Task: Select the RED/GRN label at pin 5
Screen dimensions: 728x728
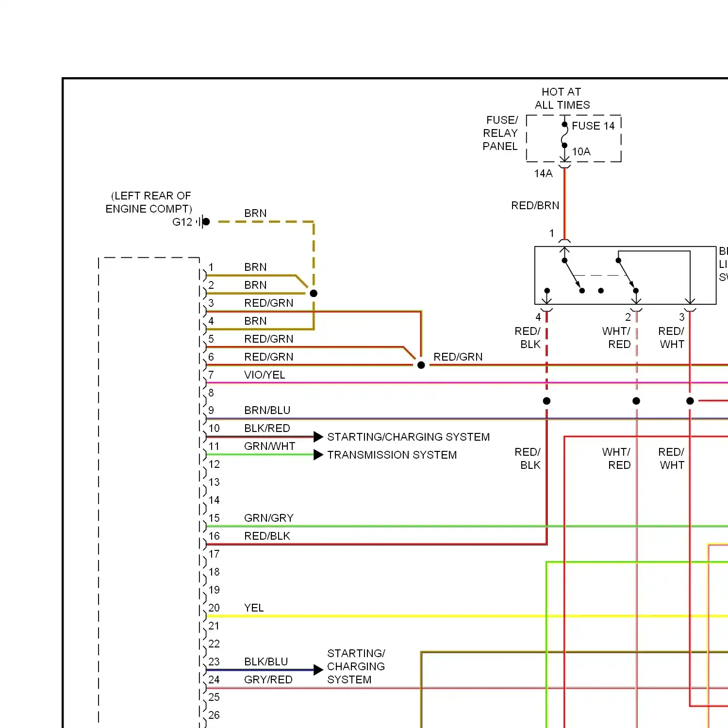Action: point(268,339)
